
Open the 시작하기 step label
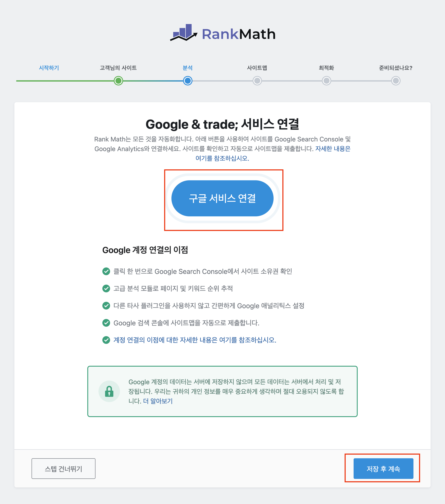49,68
